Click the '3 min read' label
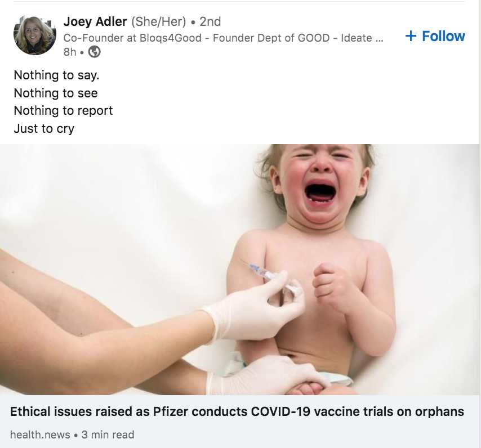This screenshot has width=481, height=448. pyautogui.click(x=108, y=434)
